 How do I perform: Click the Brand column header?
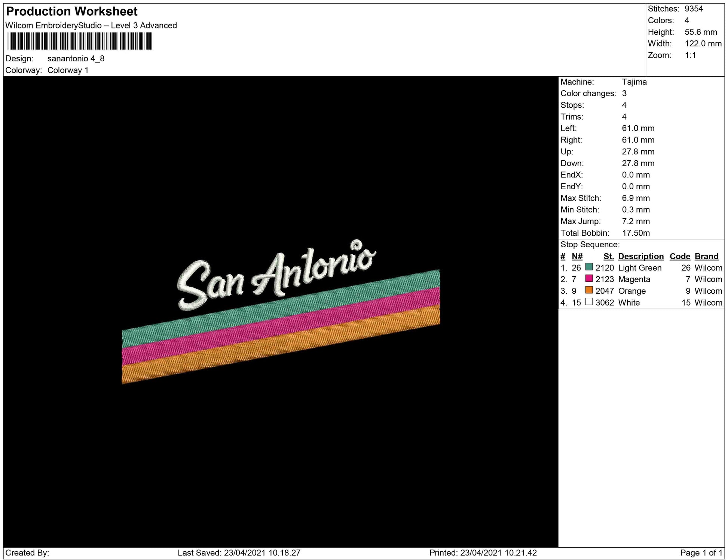point(706,256)
